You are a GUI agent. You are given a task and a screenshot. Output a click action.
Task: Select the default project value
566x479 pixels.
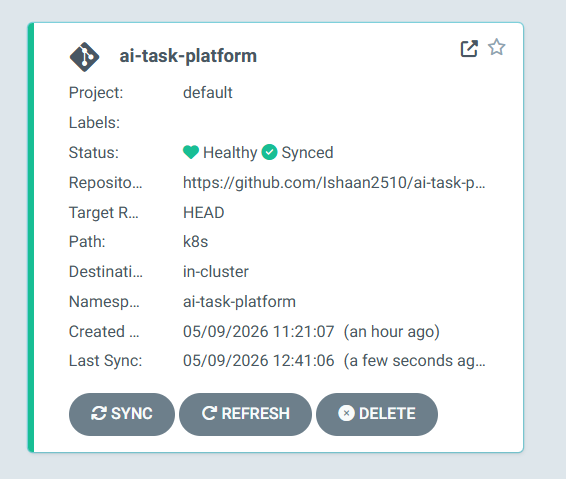[208, 93]
